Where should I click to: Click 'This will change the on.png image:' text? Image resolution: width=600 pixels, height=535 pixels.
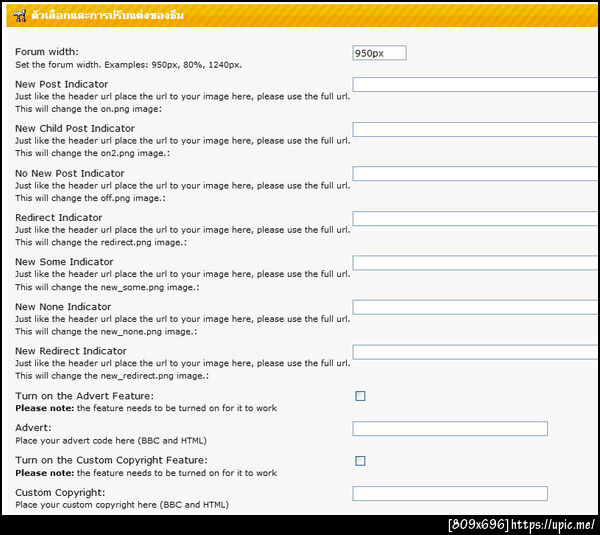pos(88,109)
